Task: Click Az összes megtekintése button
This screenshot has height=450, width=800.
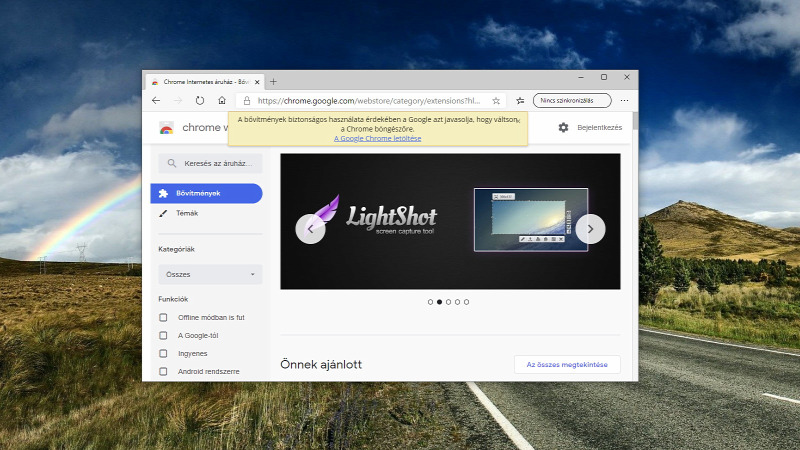Action: click(567, 365)
